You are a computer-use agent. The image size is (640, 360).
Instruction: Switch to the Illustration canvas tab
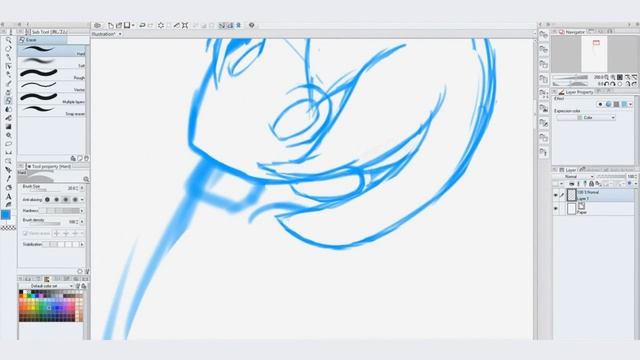(x=104, y=34)
